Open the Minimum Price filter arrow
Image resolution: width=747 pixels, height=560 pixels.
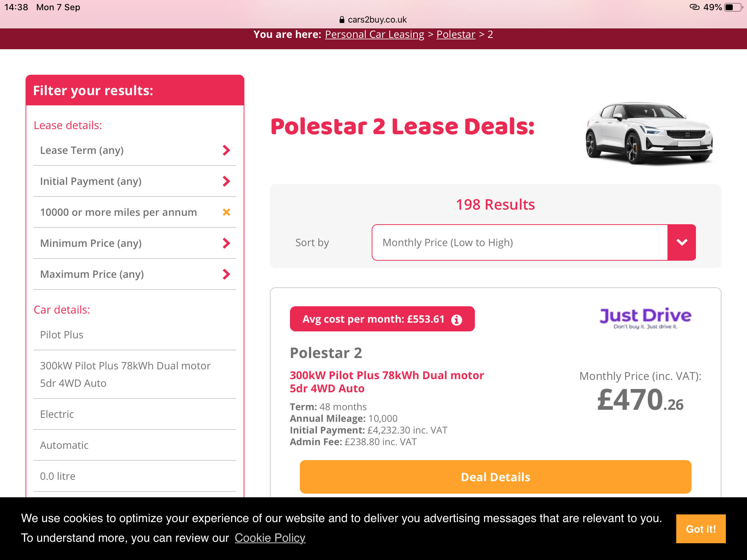(227, 243)
